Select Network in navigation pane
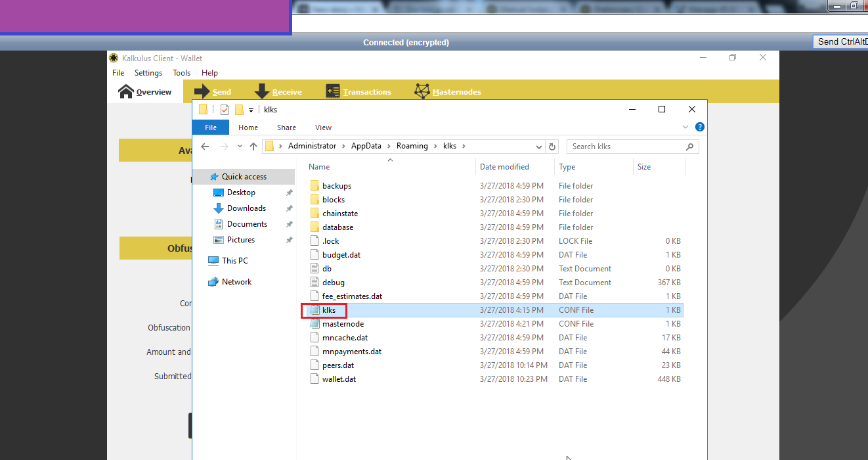The image size is (868, 460). (x=236, y=282)
